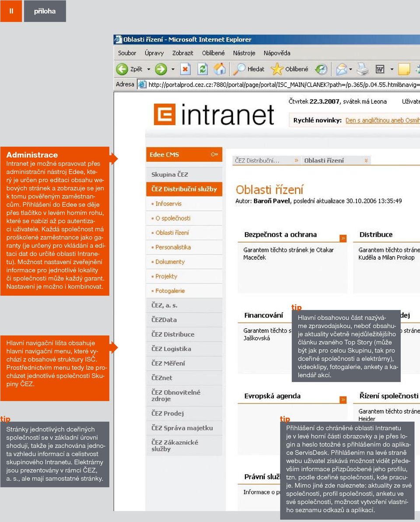420x522 pixels.
Task: Open Infoservis submenu link
Action: point(168,203)
